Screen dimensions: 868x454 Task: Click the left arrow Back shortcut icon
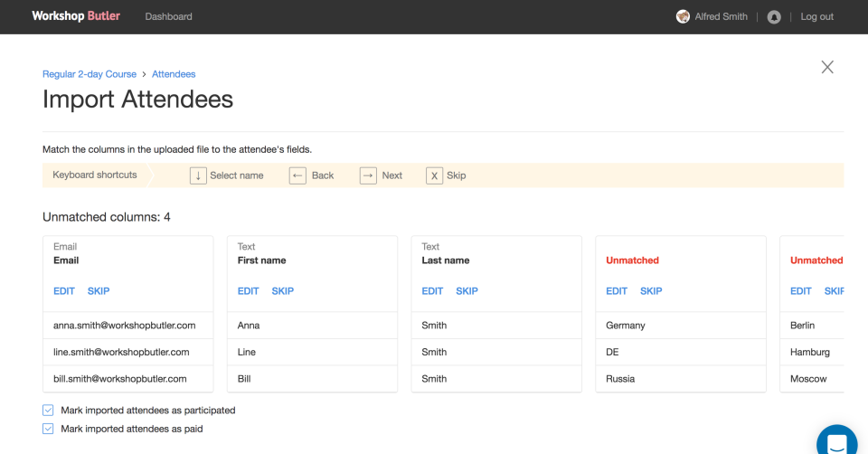click(297, 175)
